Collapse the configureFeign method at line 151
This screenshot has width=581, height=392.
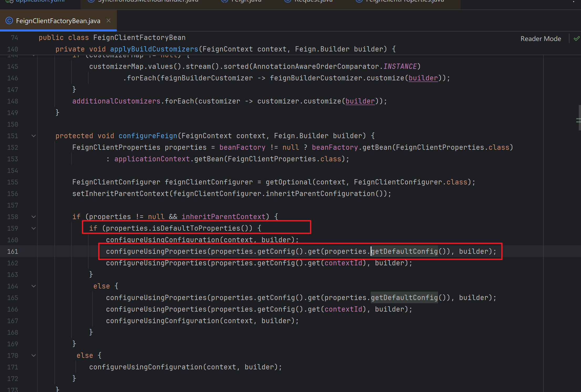coord(34,136)
